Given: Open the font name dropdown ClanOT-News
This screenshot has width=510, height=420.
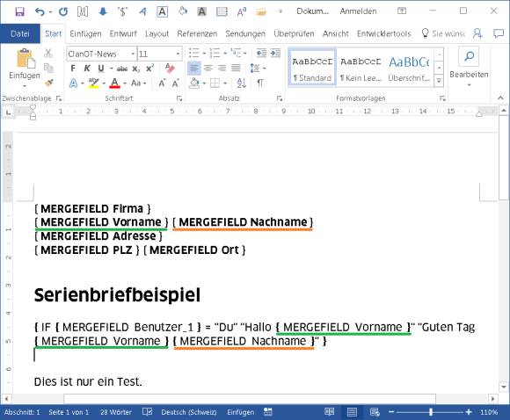Looking at the screenshot, I should click(101, 54).
